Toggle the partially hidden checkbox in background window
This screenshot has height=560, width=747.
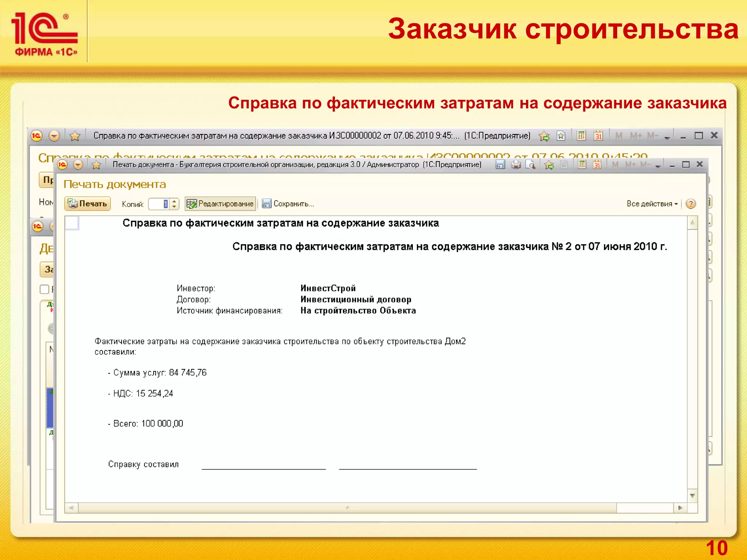point(44,289)
